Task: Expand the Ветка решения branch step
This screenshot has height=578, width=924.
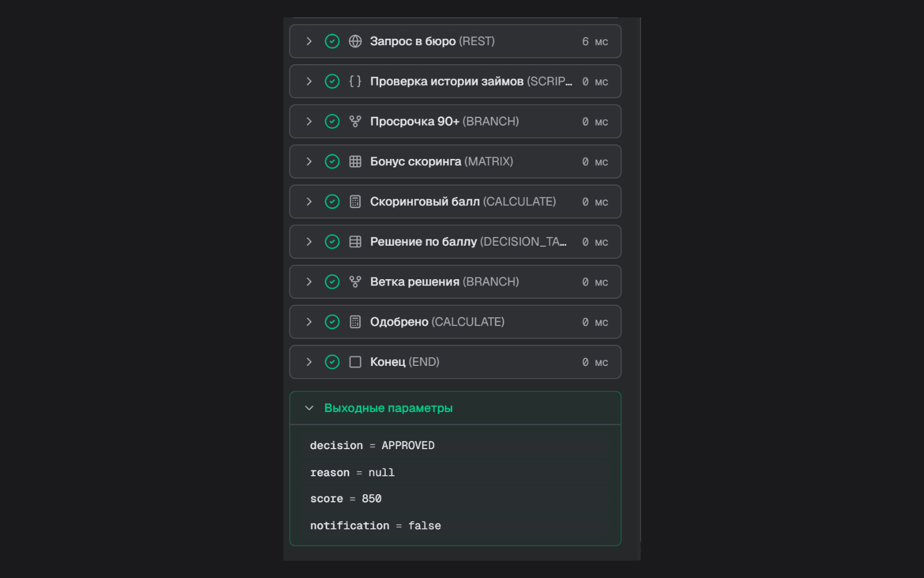Action: click(309, 281)
